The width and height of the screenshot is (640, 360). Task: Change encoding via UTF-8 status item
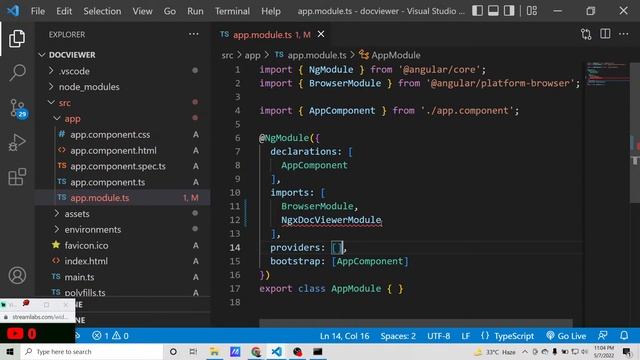438,336
